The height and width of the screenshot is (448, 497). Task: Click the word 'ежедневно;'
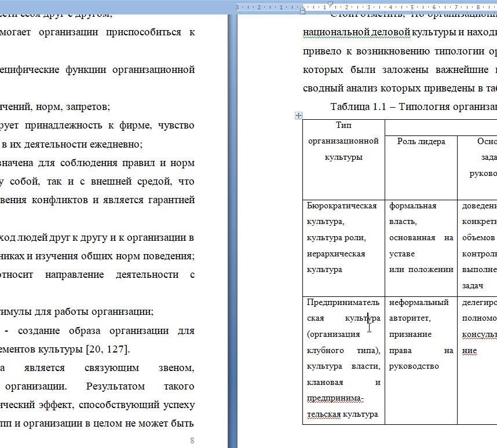pyautogui.click(x=116, y=145)
